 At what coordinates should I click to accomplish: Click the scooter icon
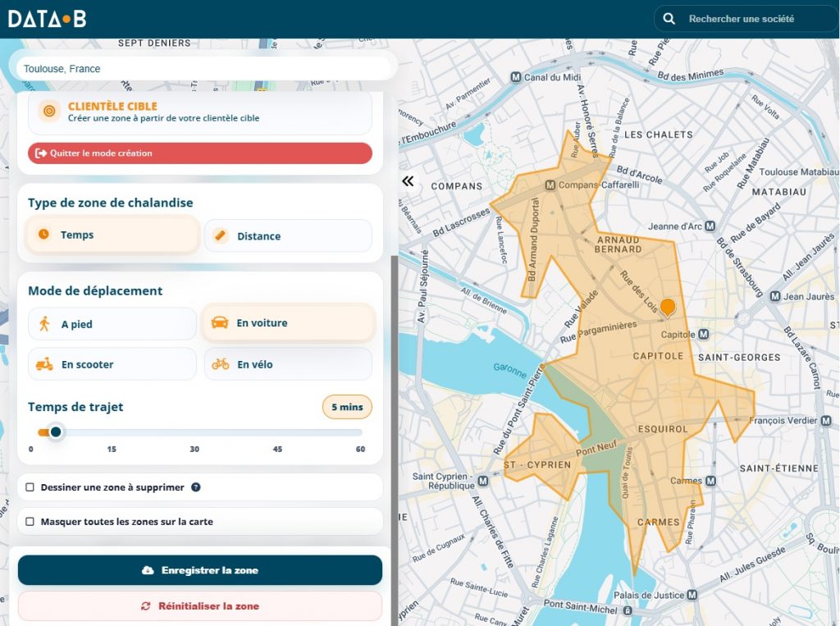click(44, 364)
